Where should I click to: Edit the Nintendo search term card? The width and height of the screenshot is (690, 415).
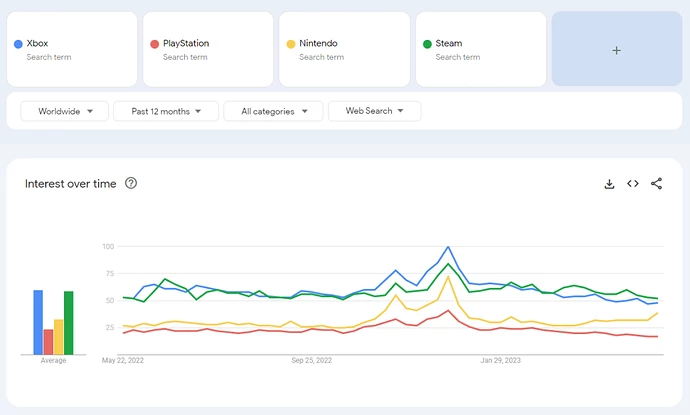(345, 49)
